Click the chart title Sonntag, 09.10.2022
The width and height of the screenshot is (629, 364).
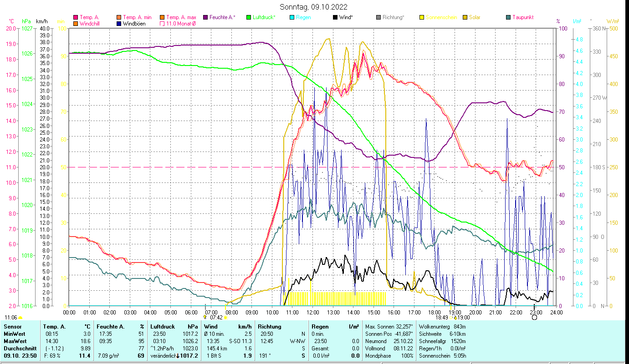(x=314, y=7)
